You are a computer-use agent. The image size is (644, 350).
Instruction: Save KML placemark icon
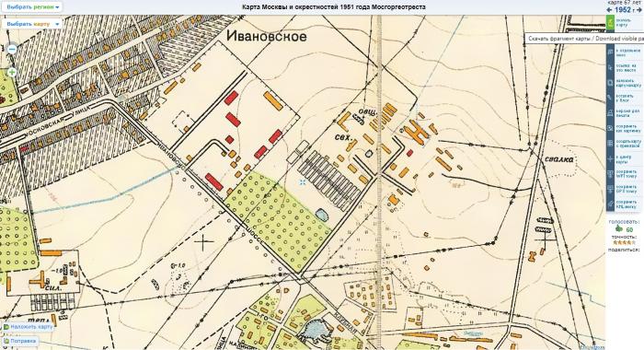pyautogui.click(x=611, y=204)
